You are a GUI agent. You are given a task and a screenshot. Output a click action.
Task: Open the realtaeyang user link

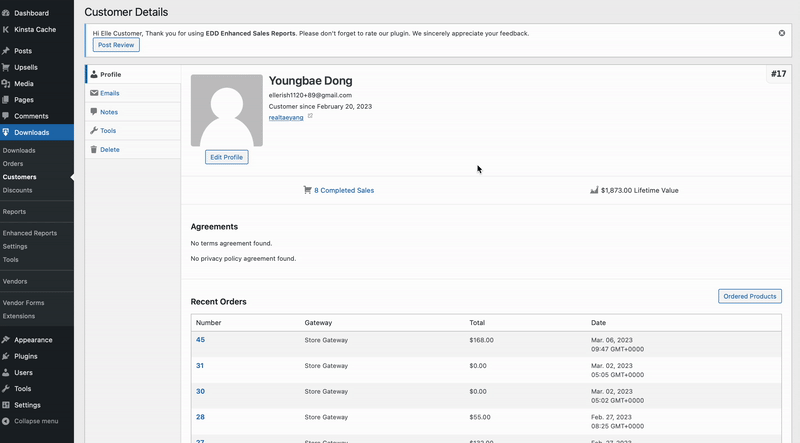286,117
